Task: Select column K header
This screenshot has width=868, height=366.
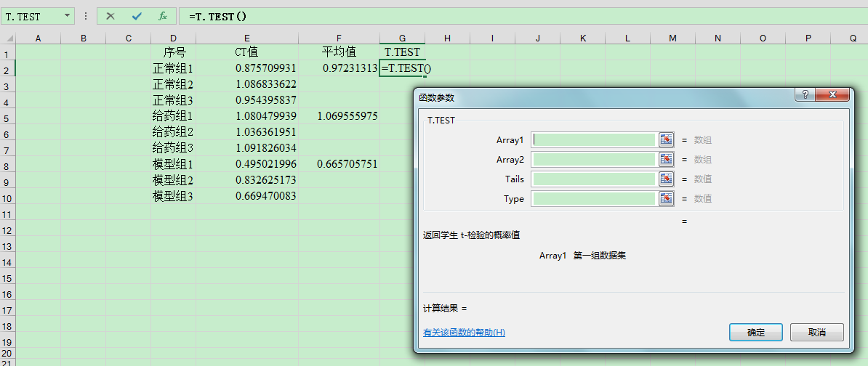Action: 583,38
